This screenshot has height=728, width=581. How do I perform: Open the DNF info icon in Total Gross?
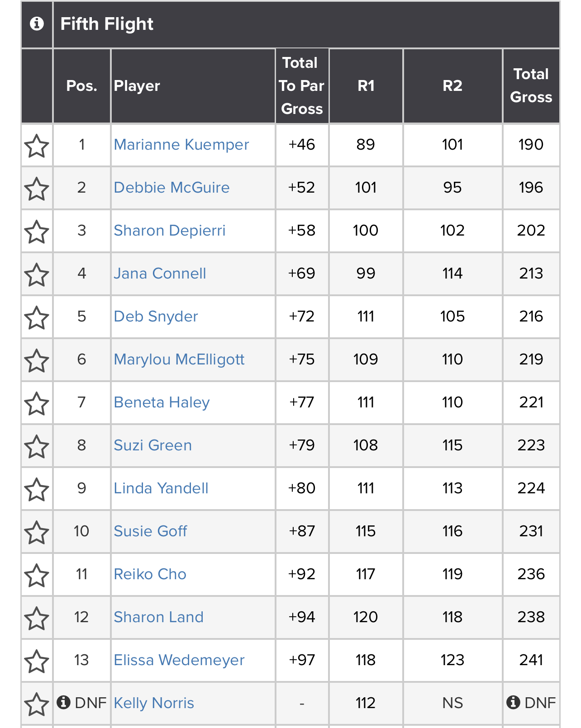point(513,702)
